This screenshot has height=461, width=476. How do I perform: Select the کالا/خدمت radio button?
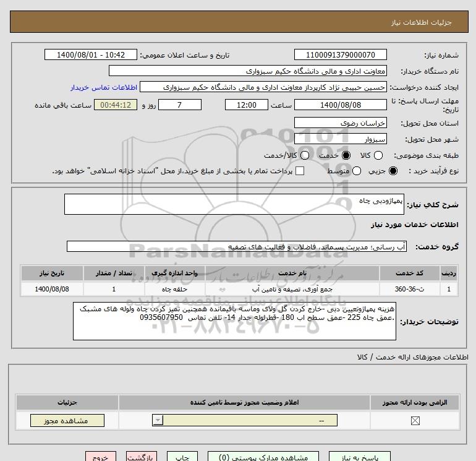coord(305,155)
